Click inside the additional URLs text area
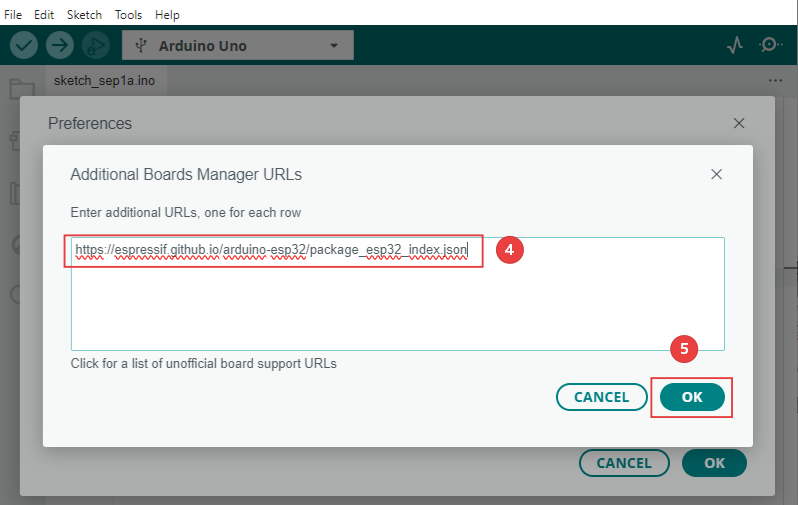Image resolution: width=798 pixels, height=505 pixels. pos(397,294)
